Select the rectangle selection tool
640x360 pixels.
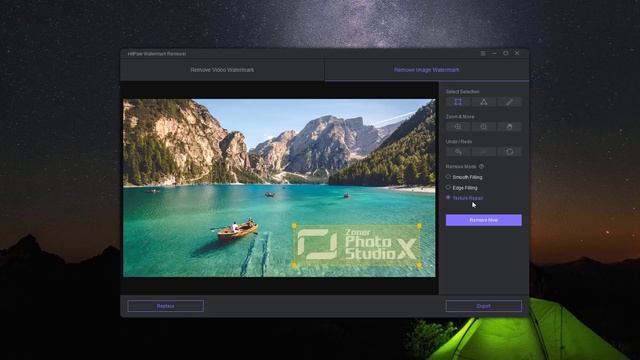click(458, 102)
